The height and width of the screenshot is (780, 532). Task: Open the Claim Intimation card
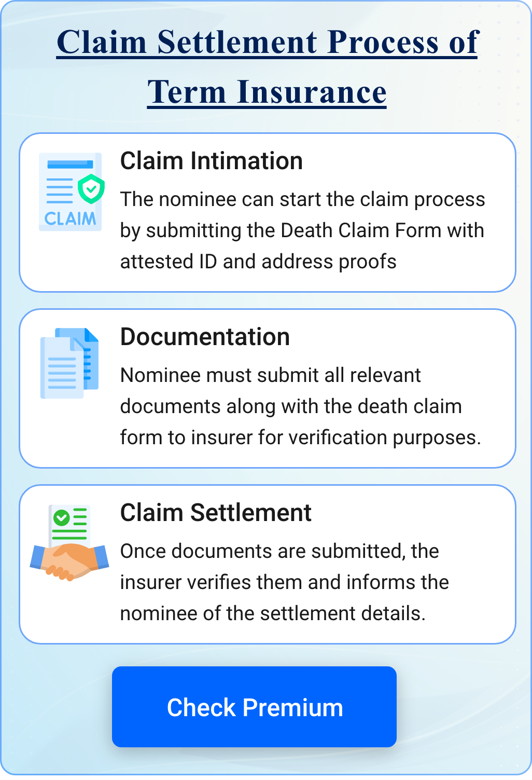point(266,213)
